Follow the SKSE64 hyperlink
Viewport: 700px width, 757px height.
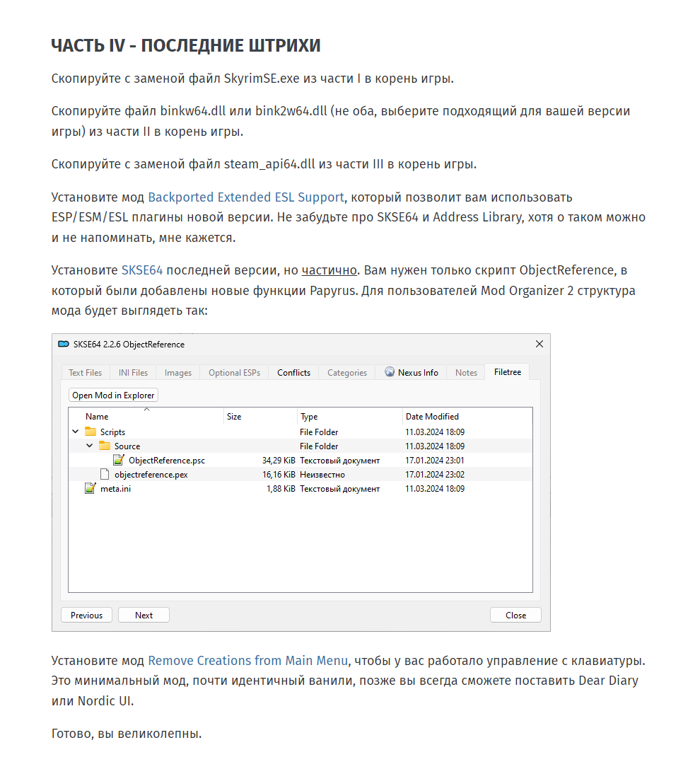[142, 270]
